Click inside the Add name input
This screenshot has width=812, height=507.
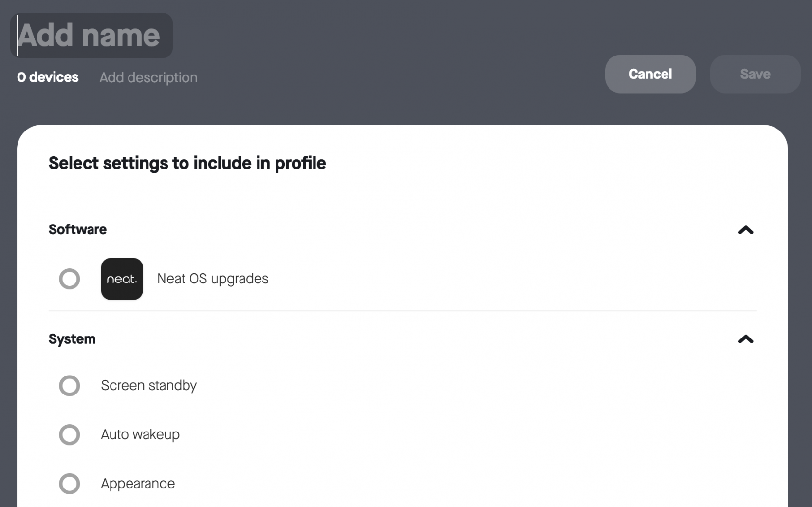pos(91,35)
